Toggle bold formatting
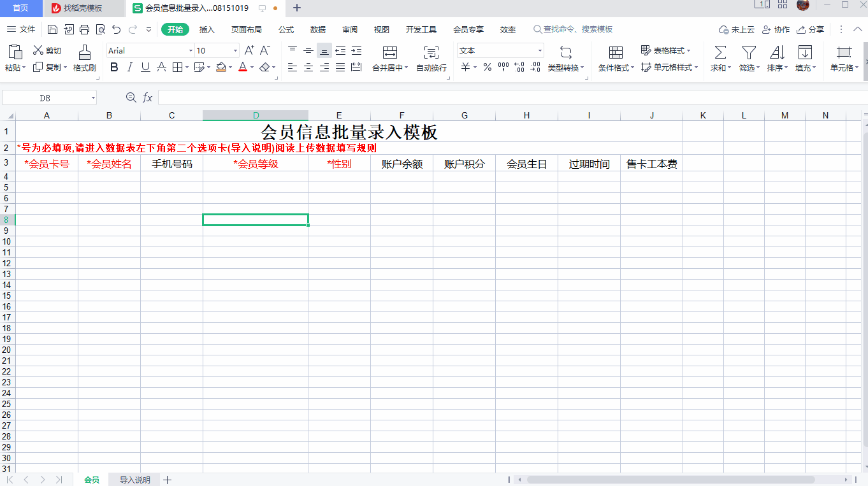Screen dimensions: 868x486 (x=114, y=67)
